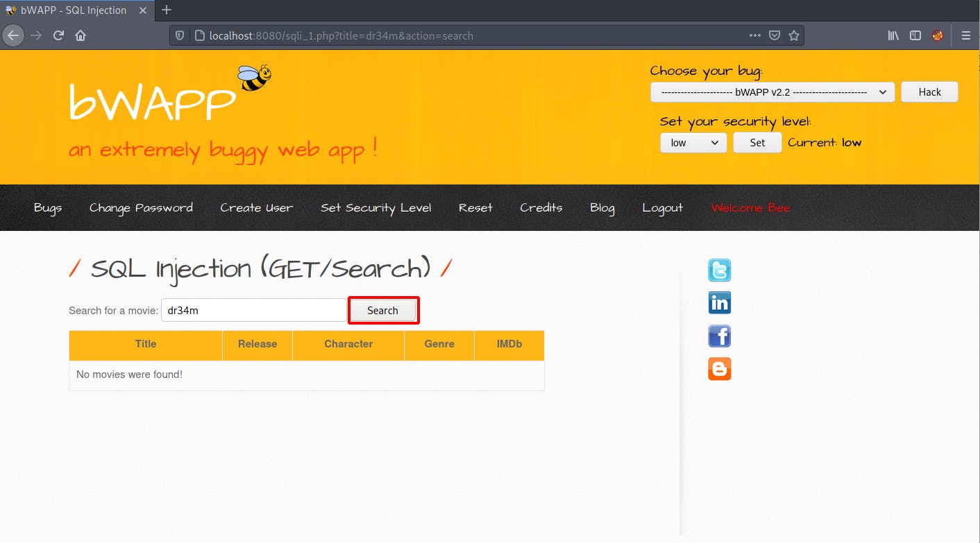
Task: Click the IMDb column header
Action: click(509, 344)
